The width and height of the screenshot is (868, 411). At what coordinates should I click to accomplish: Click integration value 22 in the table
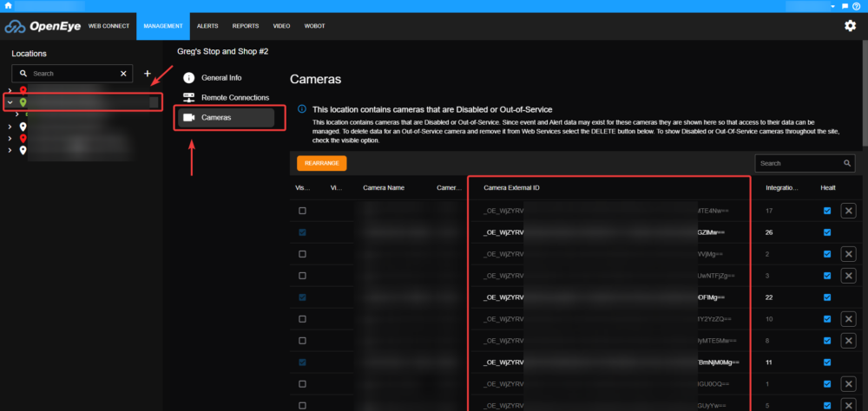[769, 297]
